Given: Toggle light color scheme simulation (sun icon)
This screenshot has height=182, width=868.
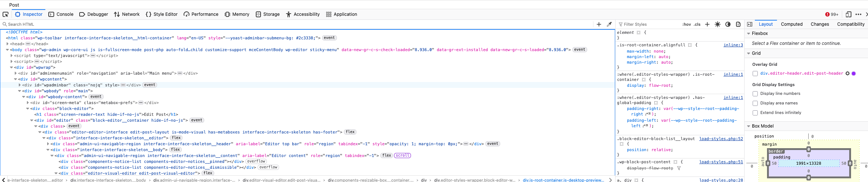Looking at the screenshot, I should coord(717,24).
